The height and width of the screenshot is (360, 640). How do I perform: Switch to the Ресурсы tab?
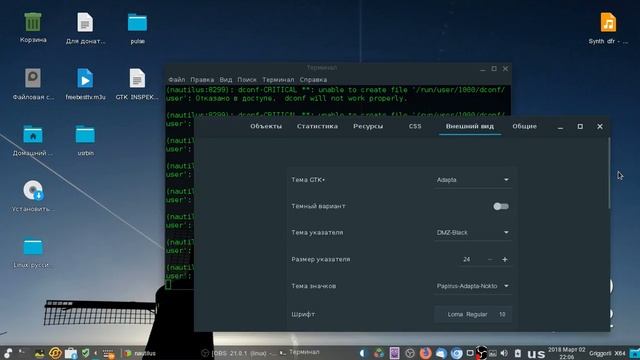368,127
